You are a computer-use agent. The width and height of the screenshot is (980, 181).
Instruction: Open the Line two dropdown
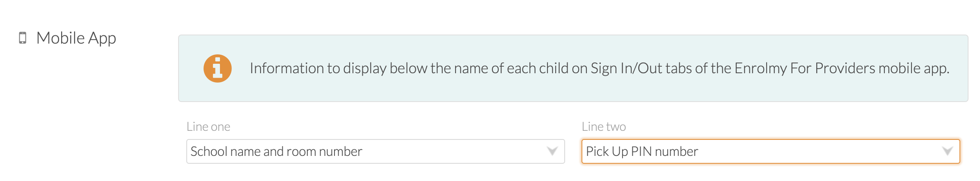[771, 151]
